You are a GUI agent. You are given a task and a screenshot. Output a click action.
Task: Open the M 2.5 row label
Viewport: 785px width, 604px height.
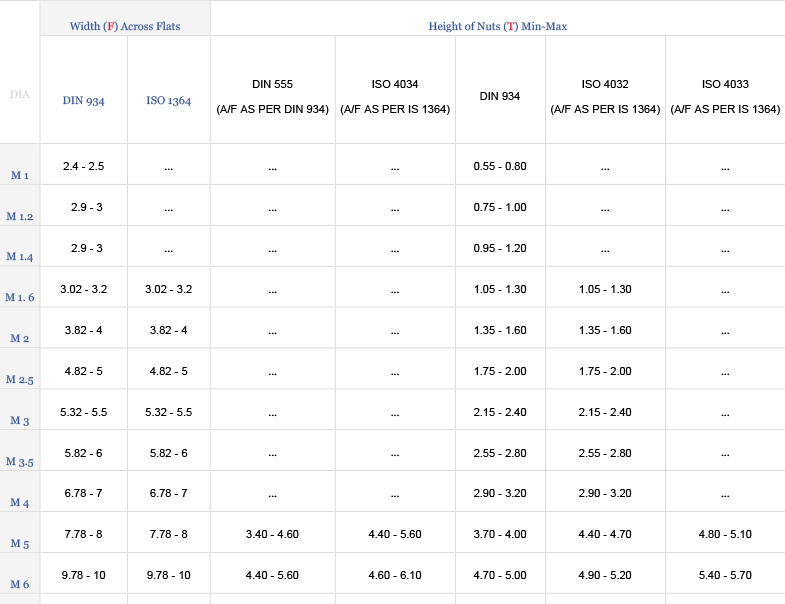20,380
